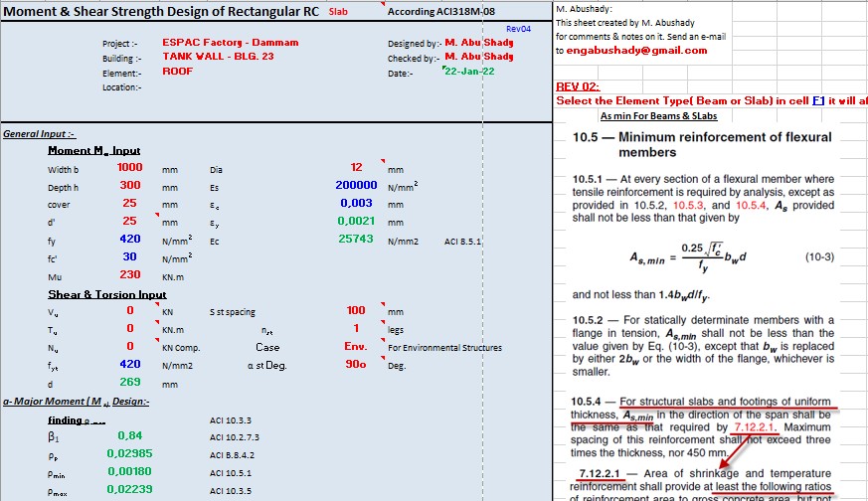This screenshot has height=501, width=868.
Task: Click the red '7.12.2.1' reference in clause 10.5.4
Action: tap(755, 427)
